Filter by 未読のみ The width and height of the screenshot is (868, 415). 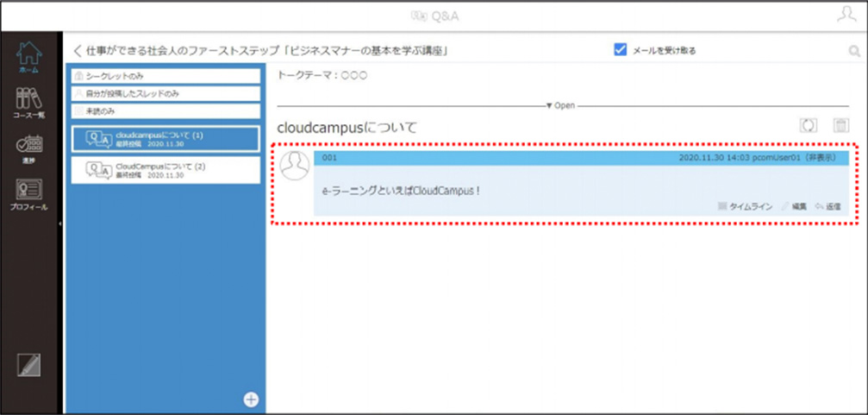click(165, 111)
